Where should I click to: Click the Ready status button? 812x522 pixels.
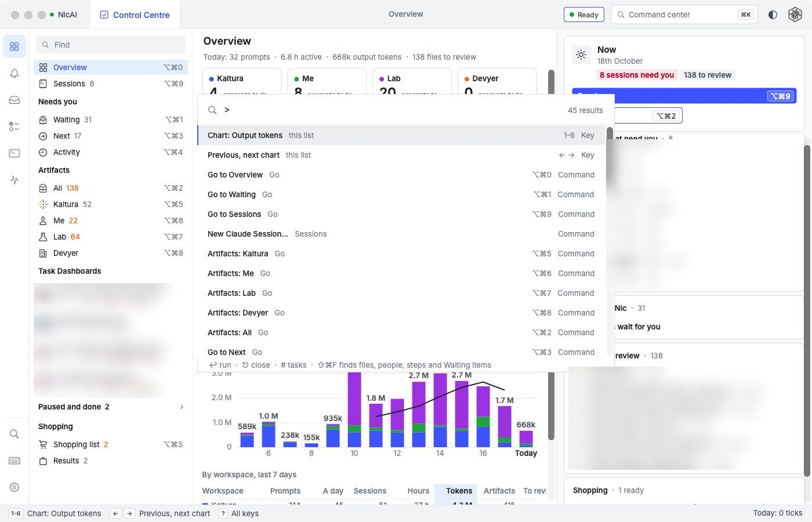coord(584,14)
